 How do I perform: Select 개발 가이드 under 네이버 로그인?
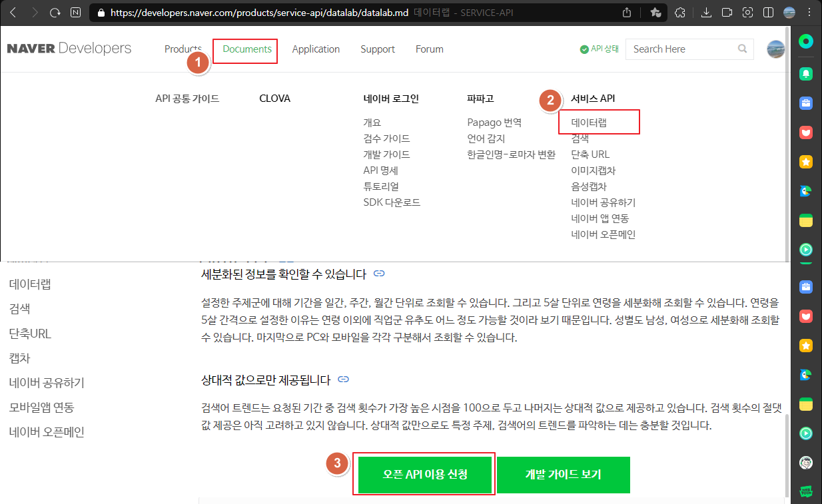click(x=386, y=154)
